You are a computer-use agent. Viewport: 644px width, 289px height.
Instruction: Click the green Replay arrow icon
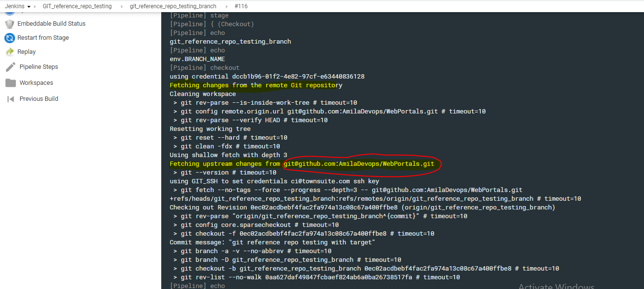10,52
